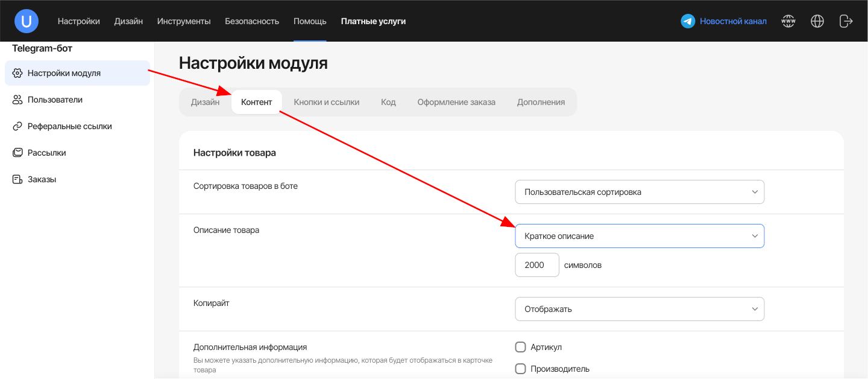This screenshot has width=868, height=379.
Task: Click the U logo icon
Action: (27, 21)
